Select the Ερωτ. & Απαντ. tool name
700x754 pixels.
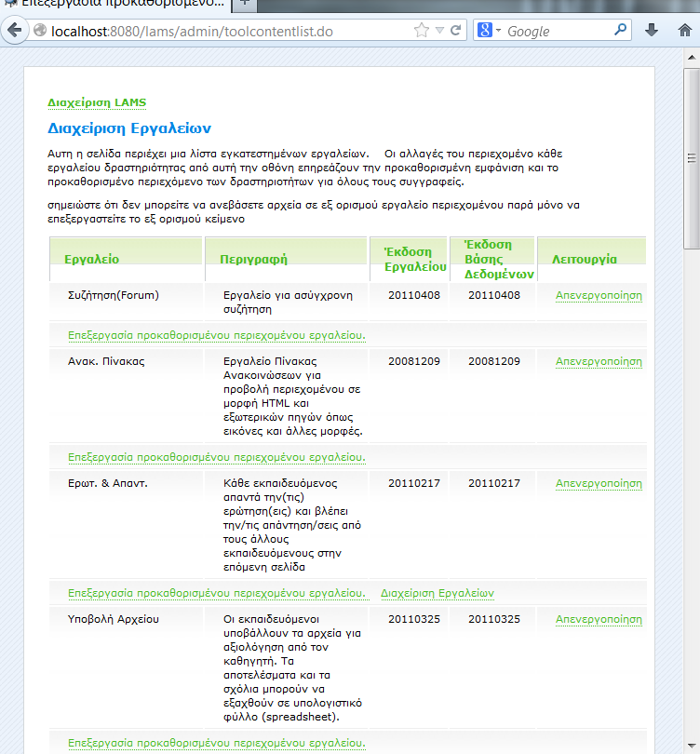click(x=107, y=483)
